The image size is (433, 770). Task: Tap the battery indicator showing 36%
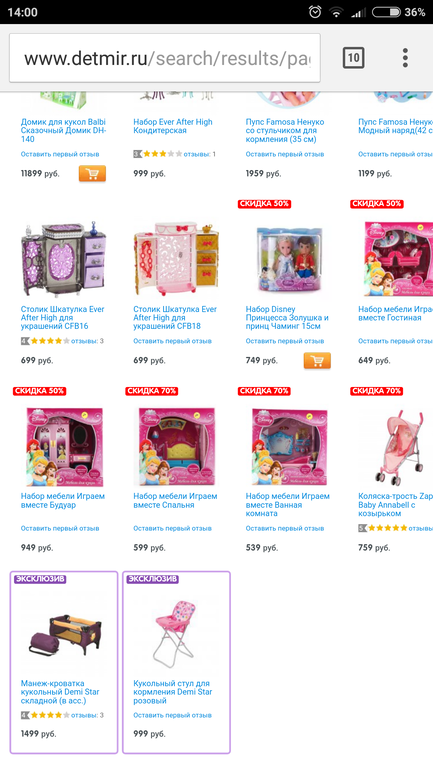point(398,12)
